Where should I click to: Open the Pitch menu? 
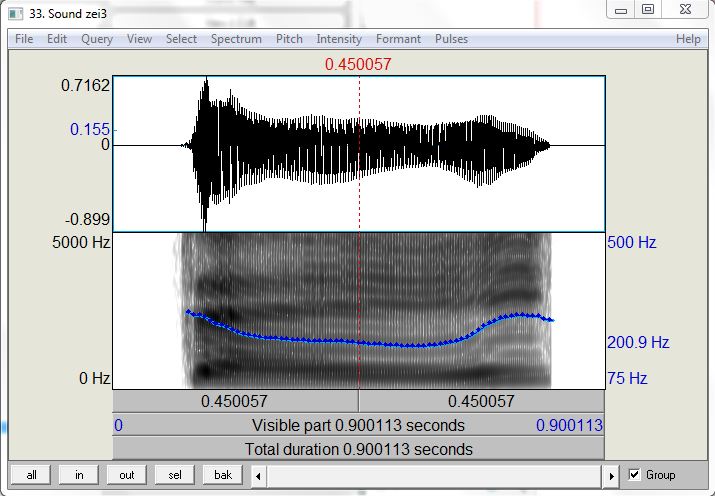[289, 39]
